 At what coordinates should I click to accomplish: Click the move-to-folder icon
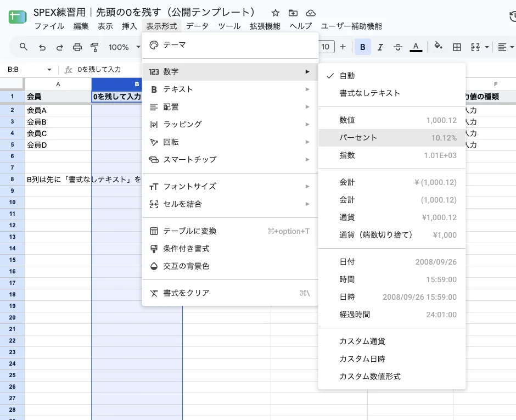pyautogui.click(x=293, y=13)
